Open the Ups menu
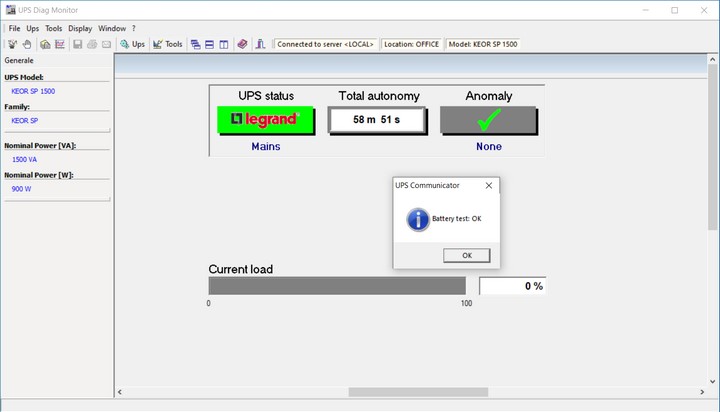Screen dimensions: 720x412 [33, 28]
